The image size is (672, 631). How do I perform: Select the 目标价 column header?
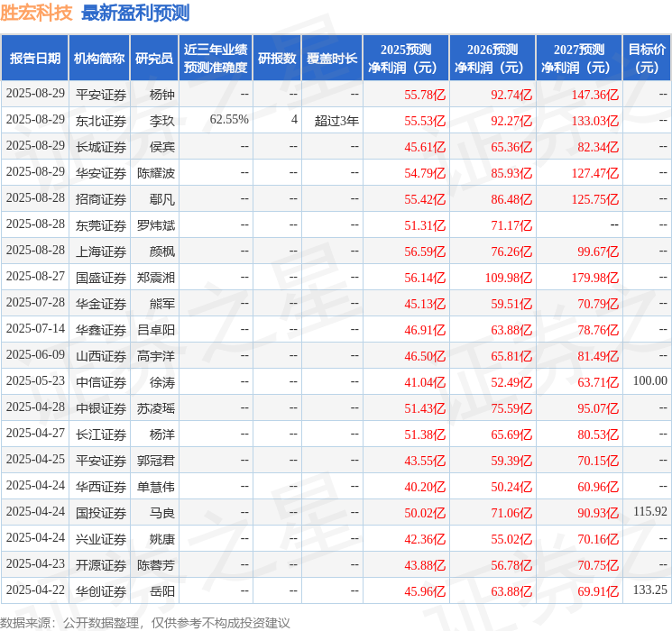tap(647, 59)
